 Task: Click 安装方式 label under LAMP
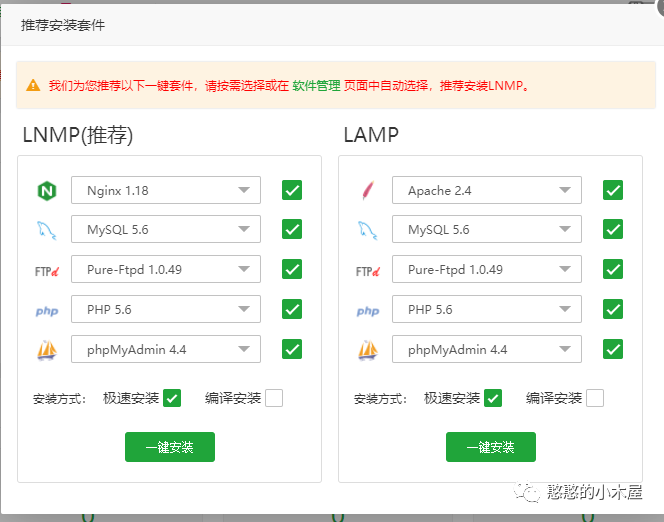point(381,399)
